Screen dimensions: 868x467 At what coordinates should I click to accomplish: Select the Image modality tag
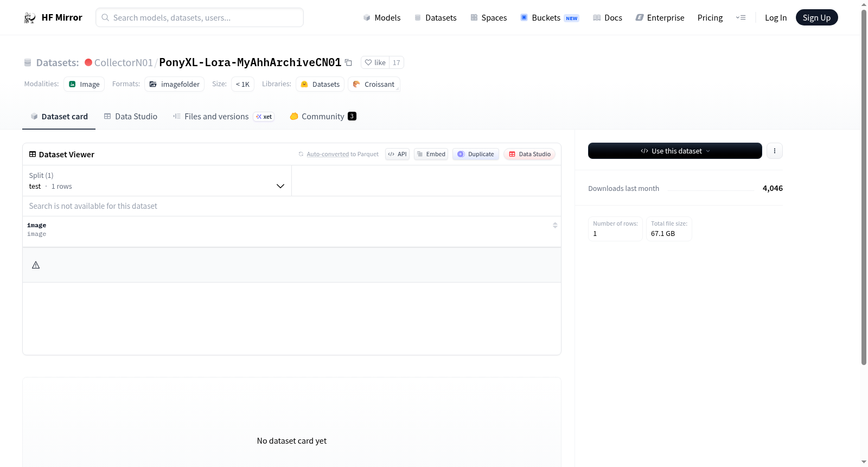84,84
